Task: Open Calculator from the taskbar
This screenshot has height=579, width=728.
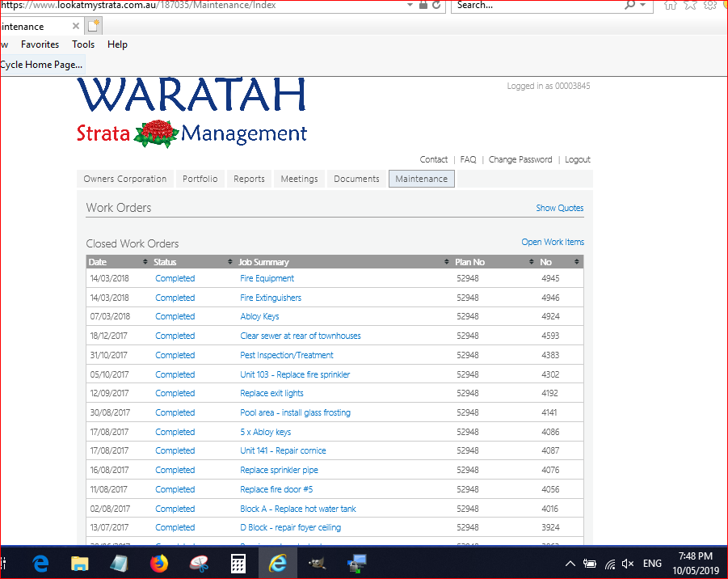Action: [238, 563]
